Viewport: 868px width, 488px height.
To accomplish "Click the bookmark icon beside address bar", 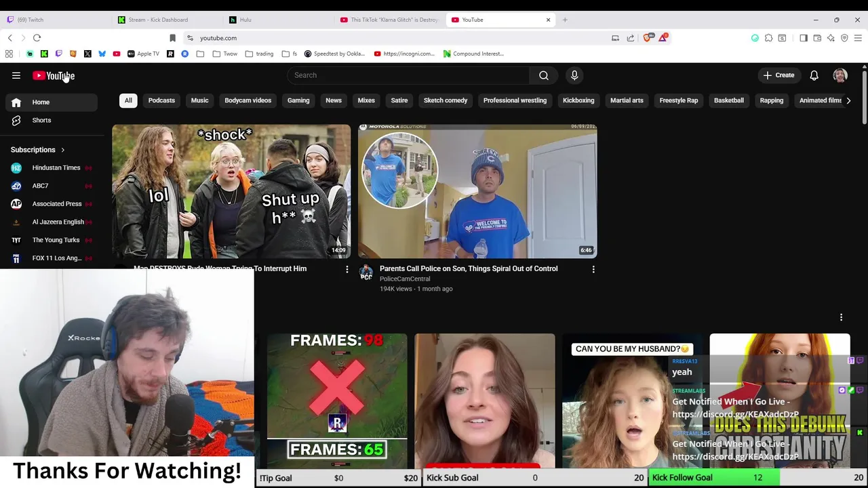I will tap(172, 38).
